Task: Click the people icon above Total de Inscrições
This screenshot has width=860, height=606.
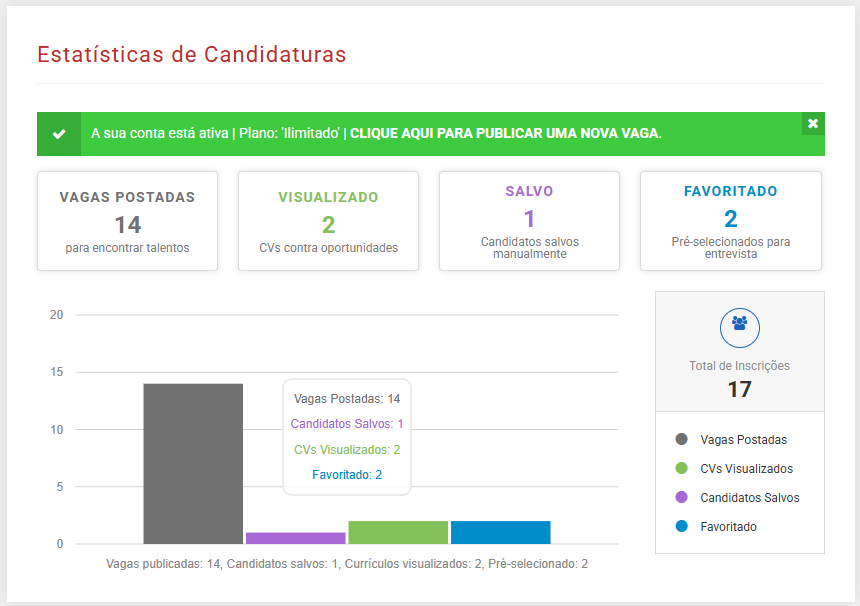Action: pos(739,327)
